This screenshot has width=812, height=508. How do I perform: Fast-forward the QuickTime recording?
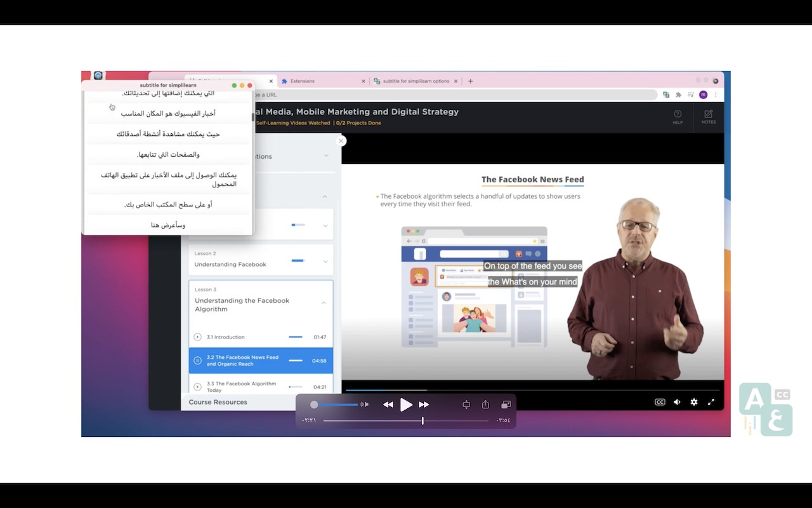[424, 404]
